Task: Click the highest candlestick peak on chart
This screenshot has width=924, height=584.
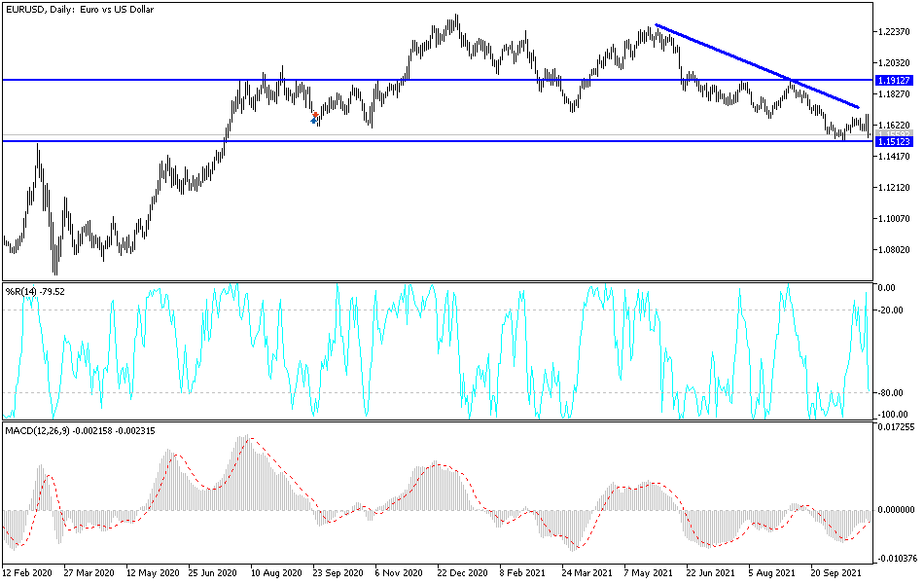Action: click(455, 15)
